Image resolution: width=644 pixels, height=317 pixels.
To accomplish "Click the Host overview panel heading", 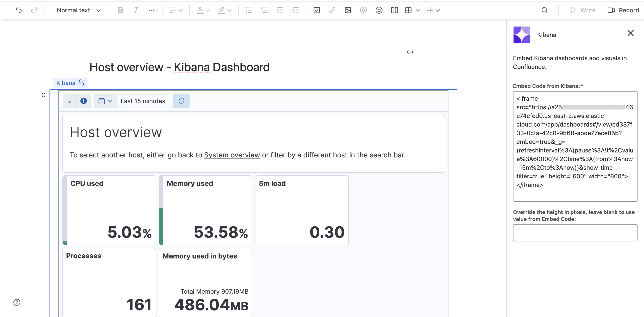I will (x=116, y=132).
